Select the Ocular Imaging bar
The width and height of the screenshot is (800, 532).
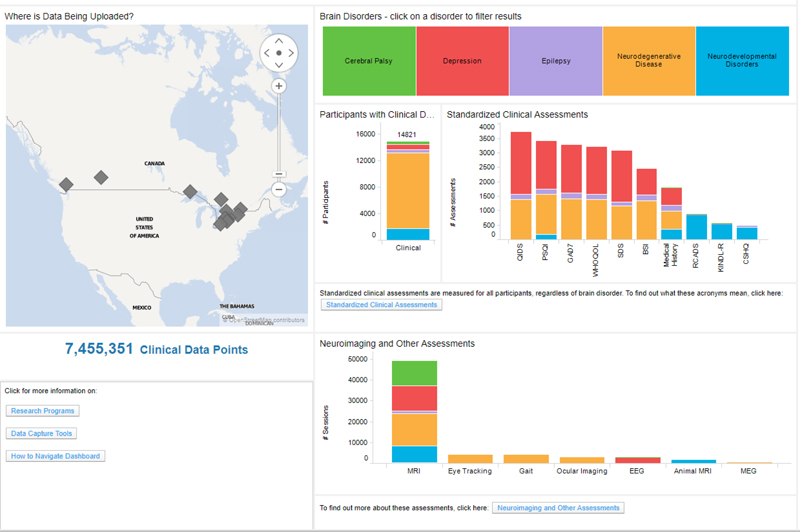[x=582, y=460]
